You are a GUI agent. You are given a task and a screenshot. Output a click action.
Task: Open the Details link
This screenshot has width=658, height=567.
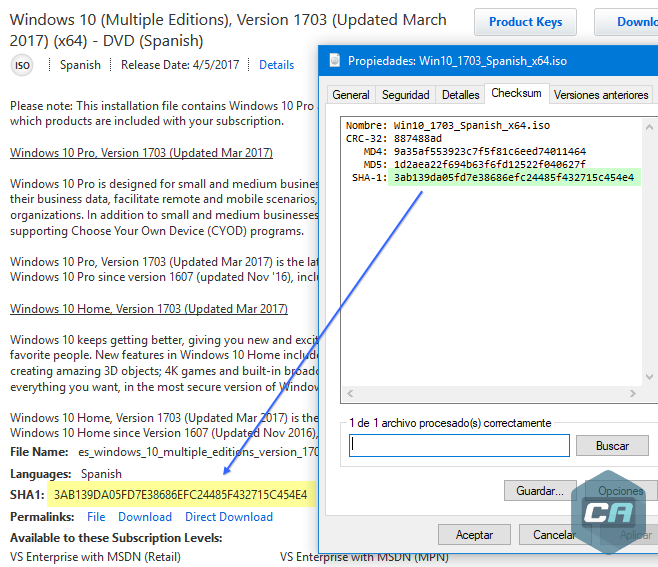(x=276, y=65)
